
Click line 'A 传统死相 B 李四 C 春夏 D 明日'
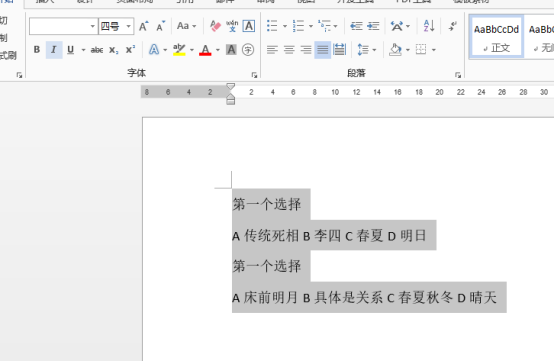pyautogui.click(x=329, y=236)
